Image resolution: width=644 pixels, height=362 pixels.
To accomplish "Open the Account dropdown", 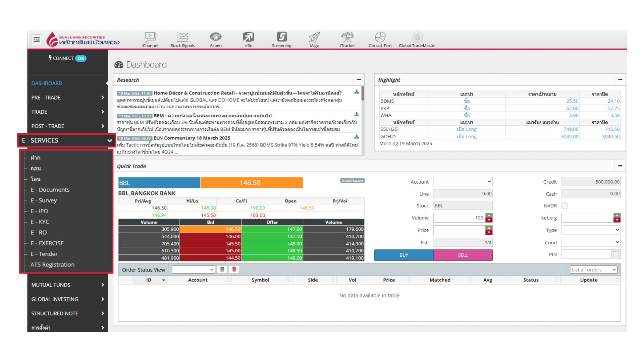I will [463, 182].
